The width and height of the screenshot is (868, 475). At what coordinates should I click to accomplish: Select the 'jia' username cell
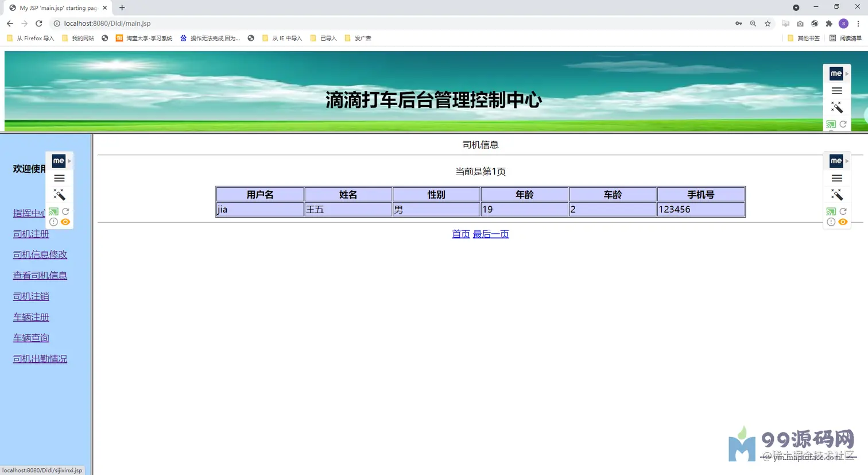[x=260, y=210]
